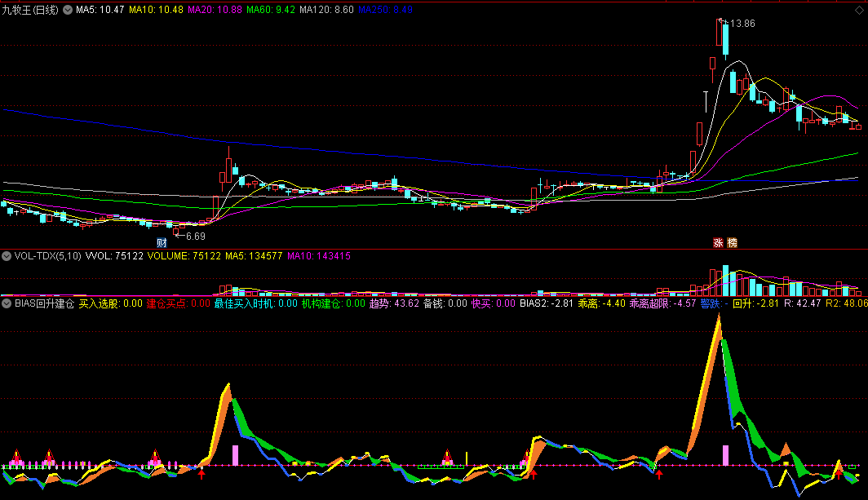Click the MA5: 10.47 label

[x=100, y=10]
